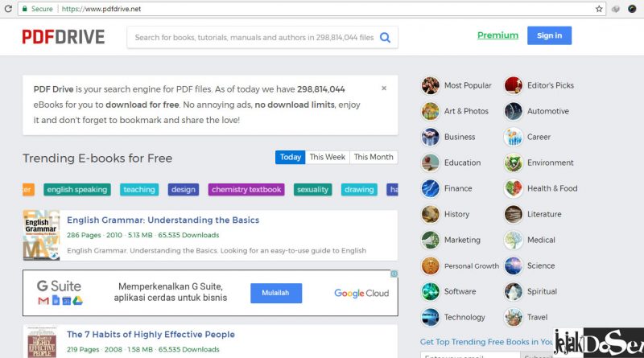Select the chemistry textbook tag
644x358 pixels.
[246, 190]
